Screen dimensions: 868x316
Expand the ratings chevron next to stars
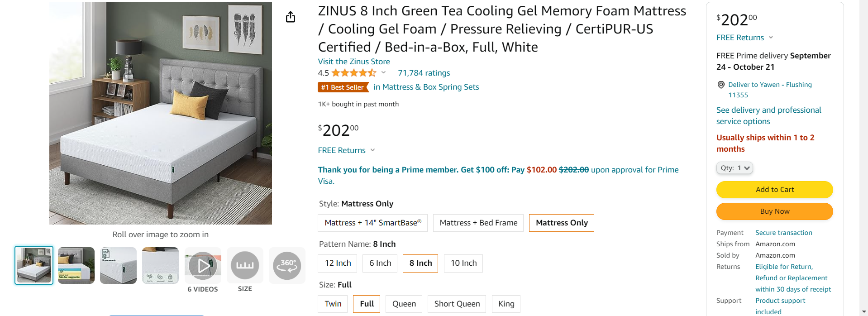[383, 72]
